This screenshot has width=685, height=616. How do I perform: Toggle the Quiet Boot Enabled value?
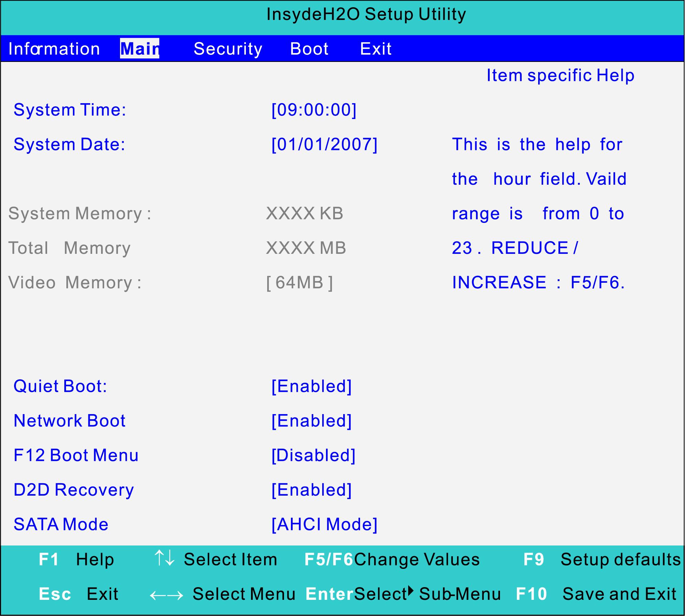311,386
